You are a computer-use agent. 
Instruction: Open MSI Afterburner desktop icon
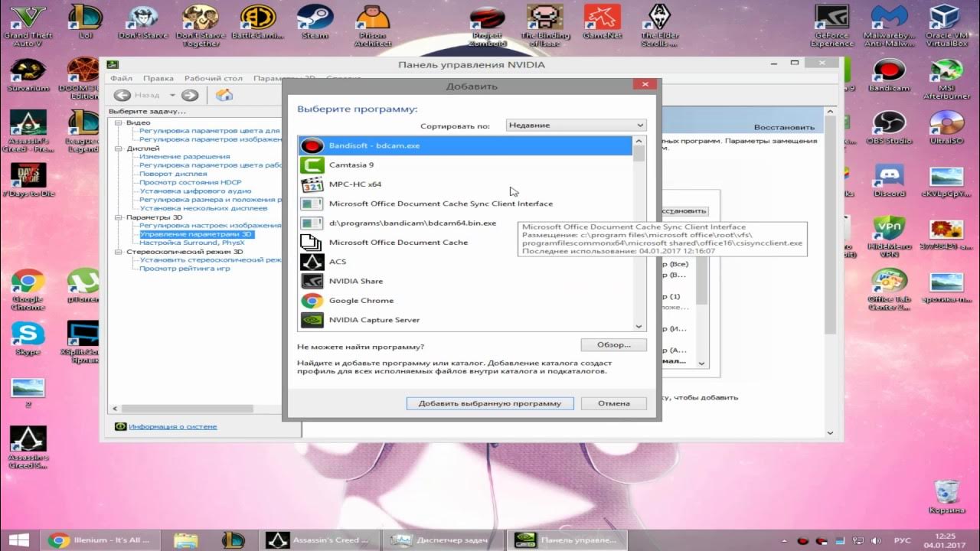(947, 80)
